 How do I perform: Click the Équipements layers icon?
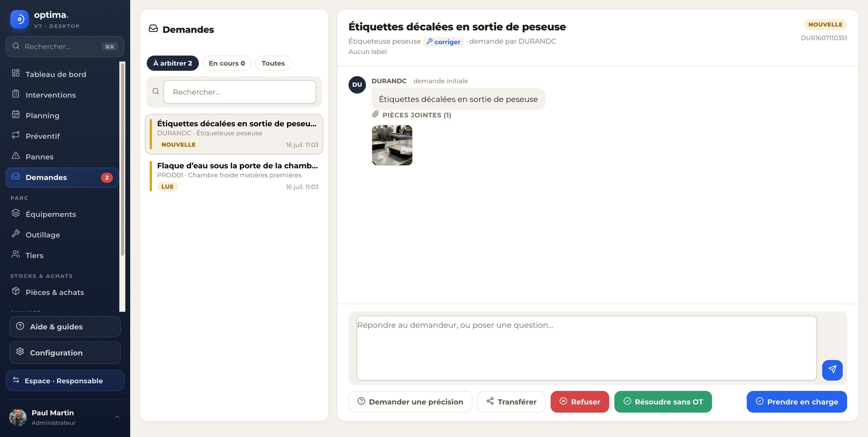coord(16,213)
